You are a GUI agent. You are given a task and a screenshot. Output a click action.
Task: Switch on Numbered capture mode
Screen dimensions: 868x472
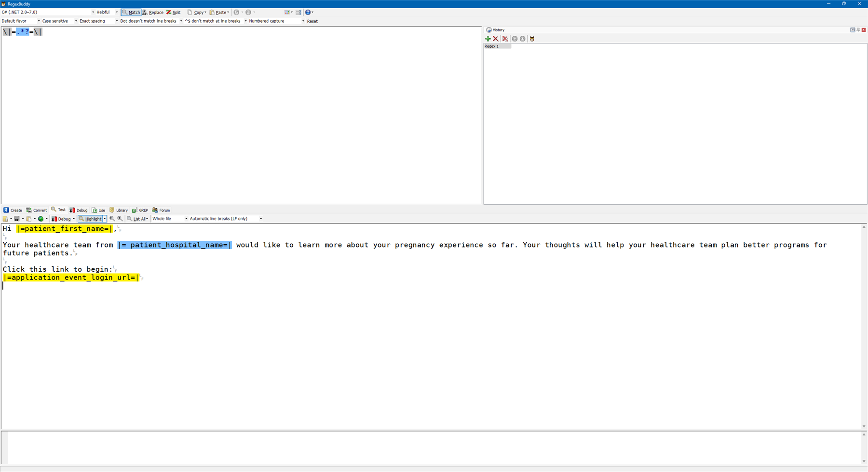click(x=266, y=21)
